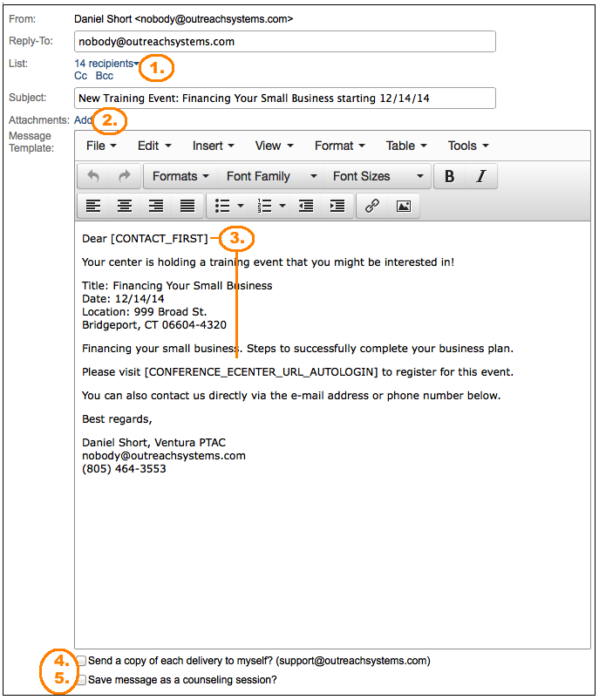Check Save message as counseling session
This screenshot has height=700, width=599.
coord(81,680)
